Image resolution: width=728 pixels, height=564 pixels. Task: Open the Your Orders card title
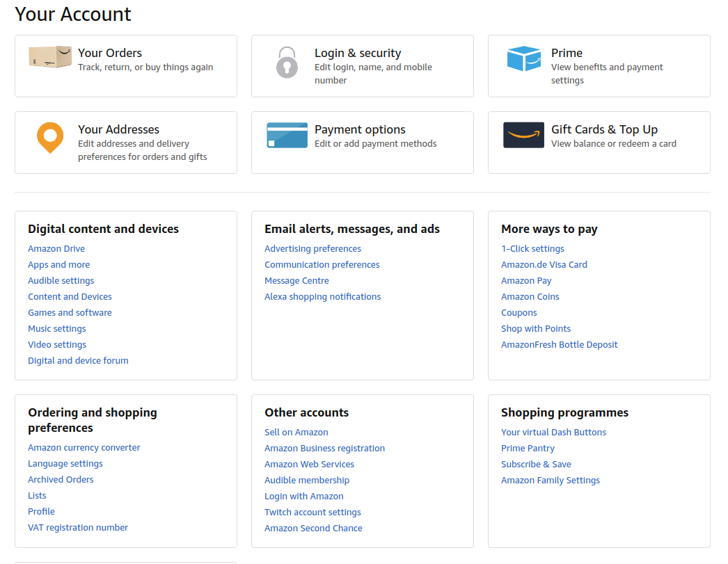pyautogui.click(x=110, y=53)
